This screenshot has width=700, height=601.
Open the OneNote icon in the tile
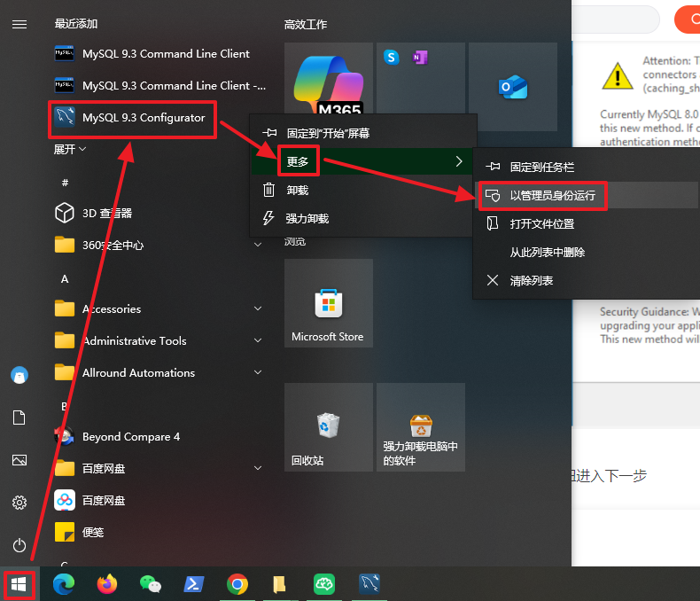[x=420, y=57]
